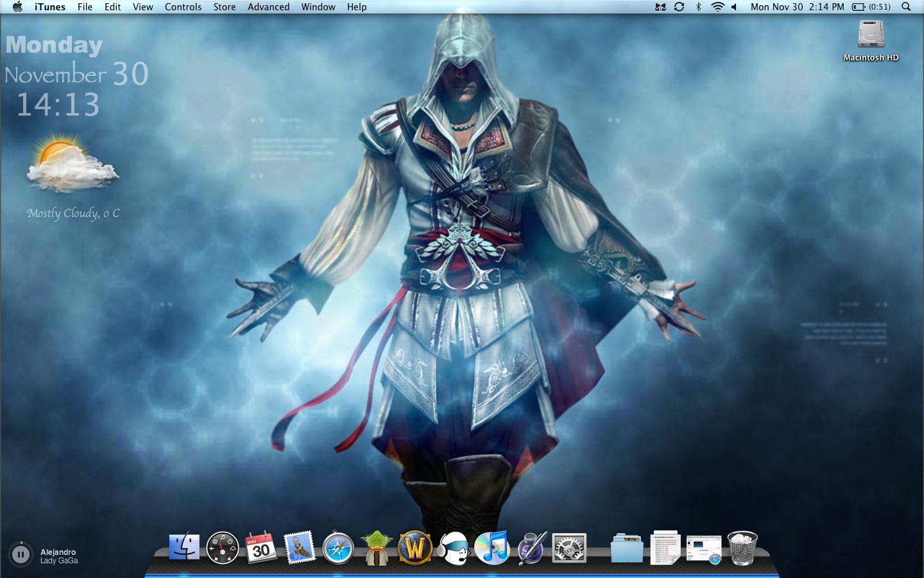This screenshot has height=578, width=924.
Task: Click the Mostly Cloudy weather text
Action: click(x=73, y=213)
